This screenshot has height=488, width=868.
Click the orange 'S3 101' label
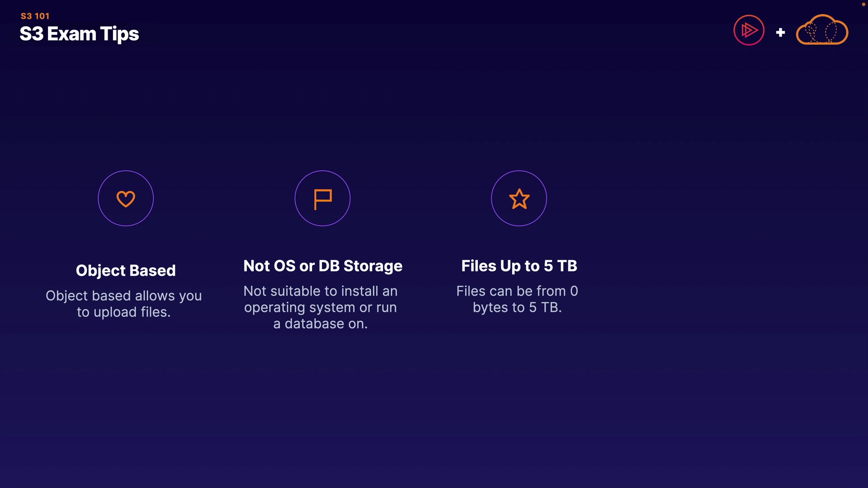35,16
